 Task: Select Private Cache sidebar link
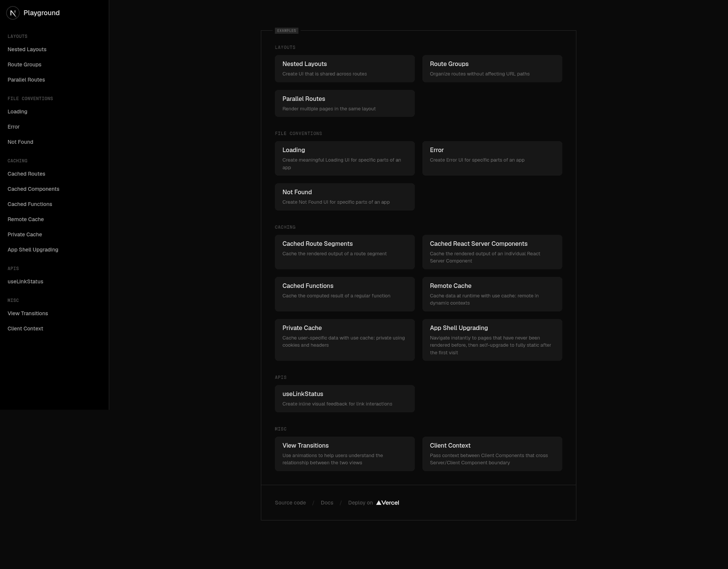click(25, 234)
